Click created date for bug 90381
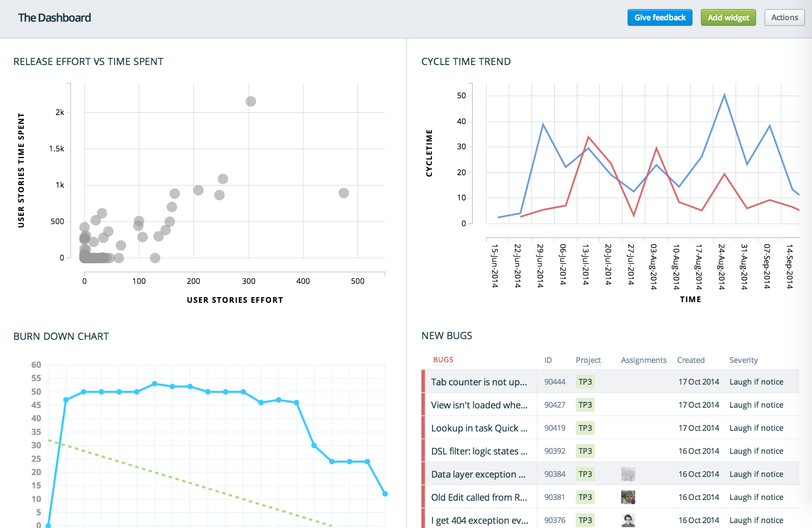 tap(698, 497)
